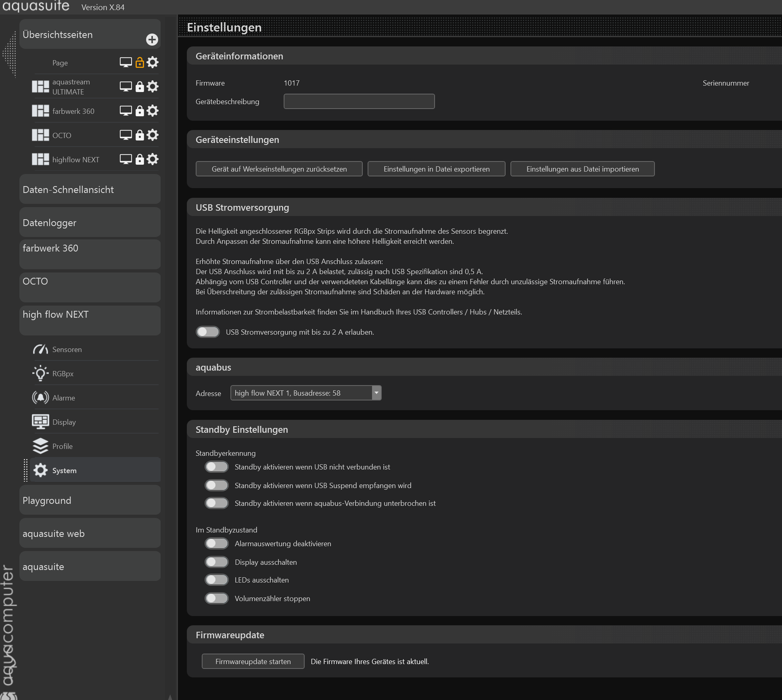This screenshot has width=782, height=700.
Task: Toggle Display ausschalten in standby
Action: (x=217, y=562)
